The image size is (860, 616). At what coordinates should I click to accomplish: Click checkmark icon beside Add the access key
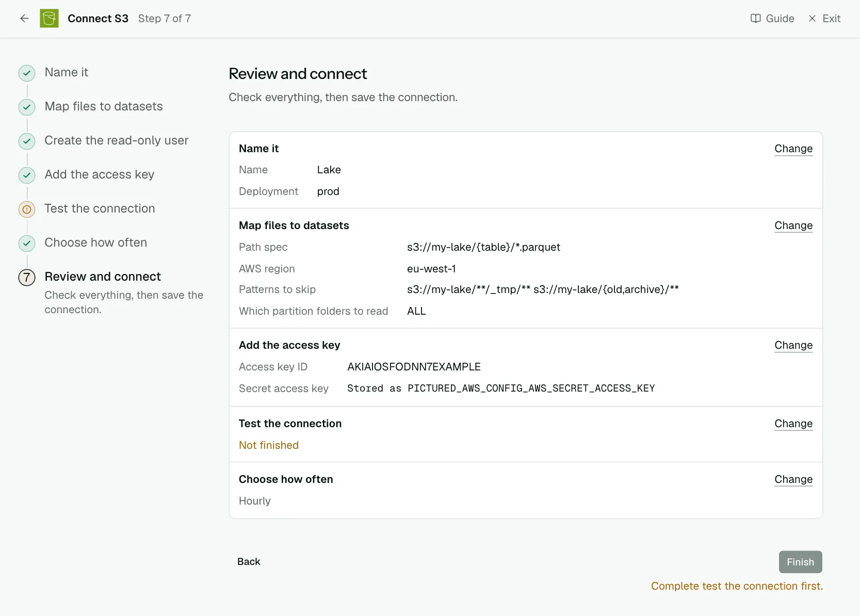click(x=27, y=175)
